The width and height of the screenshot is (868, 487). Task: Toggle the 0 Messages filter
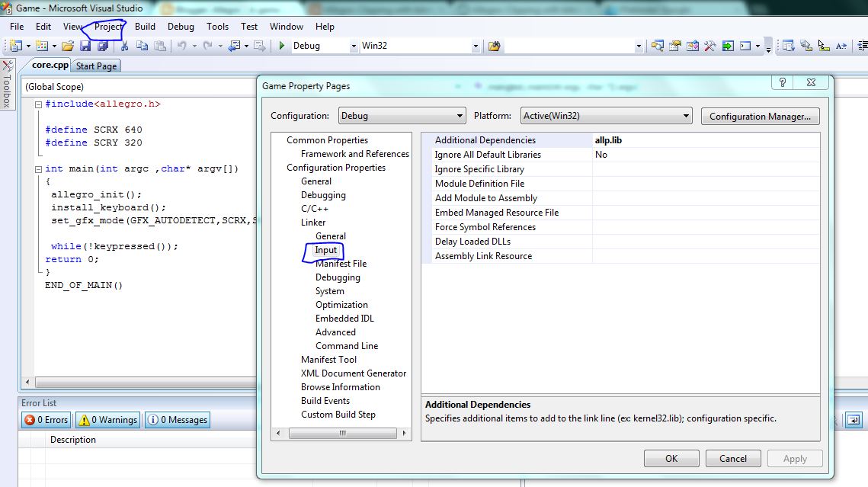point(177,420)
